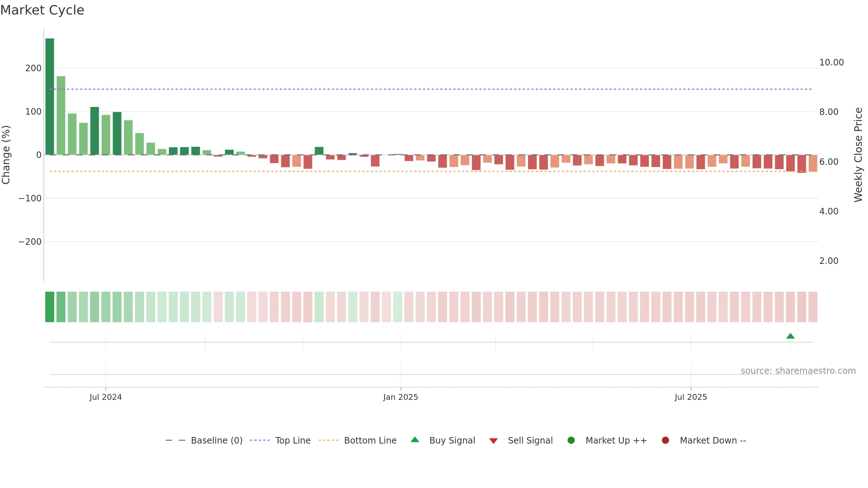Image resolution: width=868 pixels, height=488 pixels.
Task: Click the −200 tick on left axis
Action: [30, 242]
